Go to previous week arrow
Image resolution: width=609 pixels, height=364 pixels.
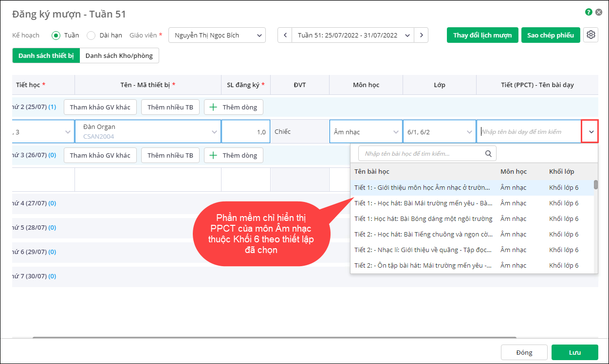[x=285, y=35]
